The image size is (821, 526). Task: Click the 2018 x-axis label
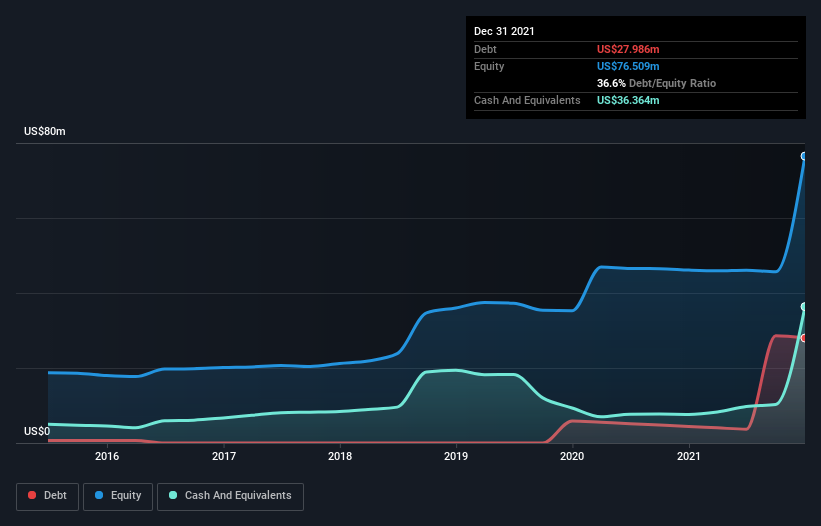(340, 456)
